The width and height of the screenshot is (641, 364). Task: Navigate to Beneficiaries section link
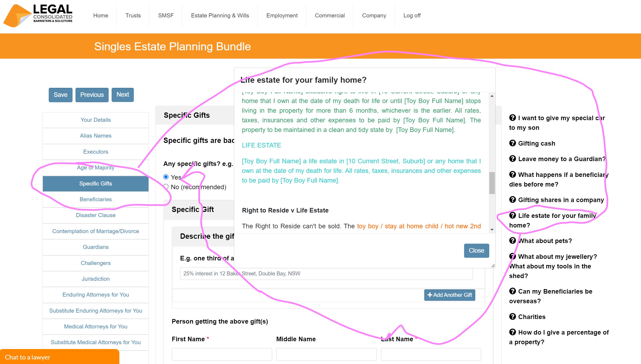[96, 199]
